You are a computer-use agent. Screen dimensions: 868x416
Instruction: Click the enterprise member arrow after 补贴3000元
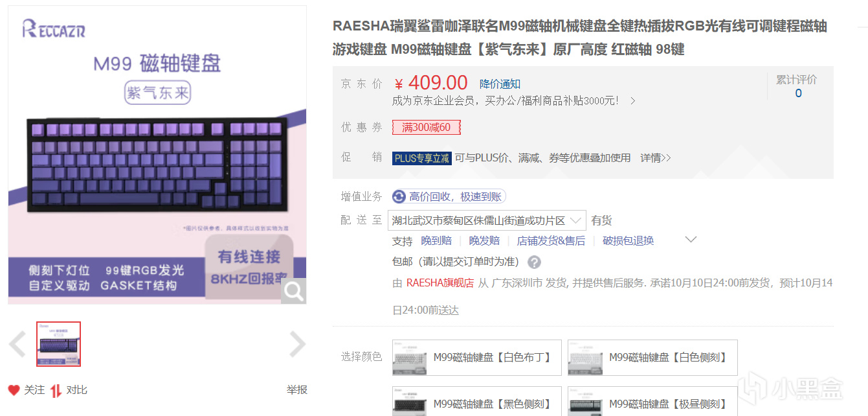tap(633, 101)
